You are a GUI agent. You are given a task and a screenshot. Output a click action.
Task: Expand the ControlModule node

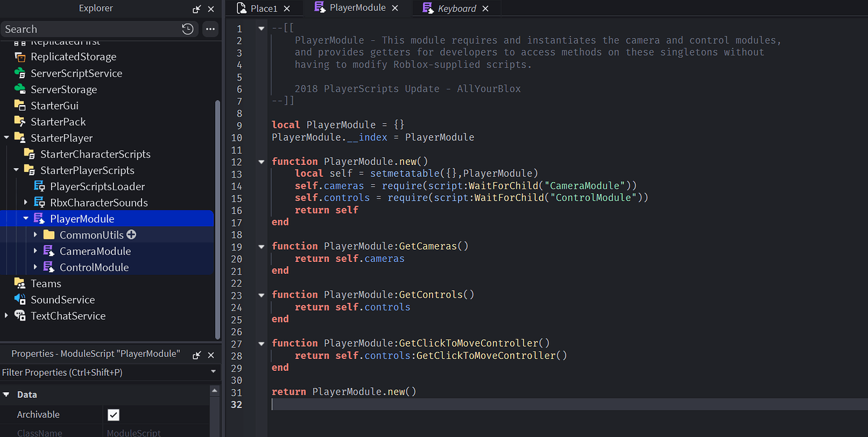click(x=36, y=267)
